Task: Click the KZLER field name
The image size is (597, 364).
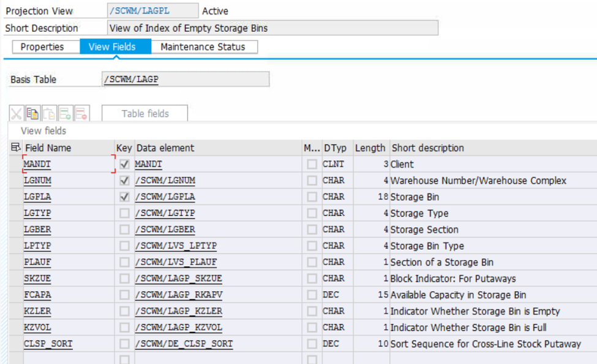Action: [x=37, y=311]
